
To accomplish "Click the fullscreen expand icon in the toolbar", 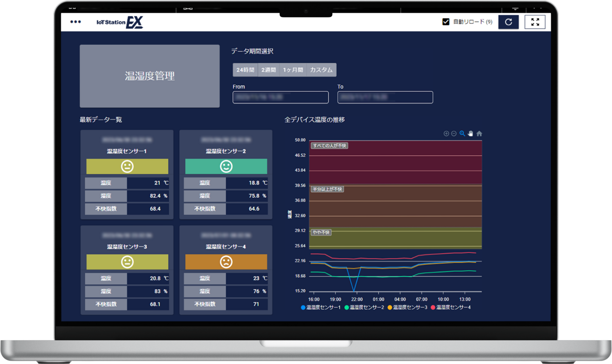I will pos(534,22).
